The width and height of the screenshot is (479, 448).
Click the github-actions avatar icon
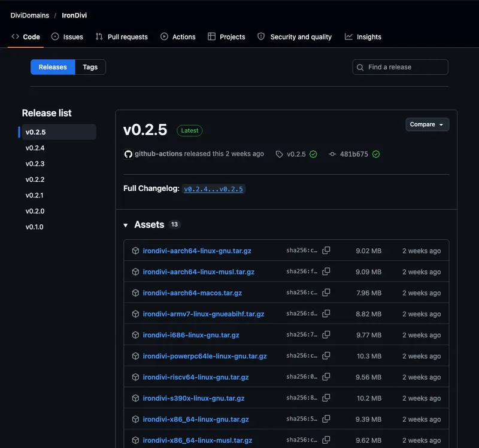[128, 154]
